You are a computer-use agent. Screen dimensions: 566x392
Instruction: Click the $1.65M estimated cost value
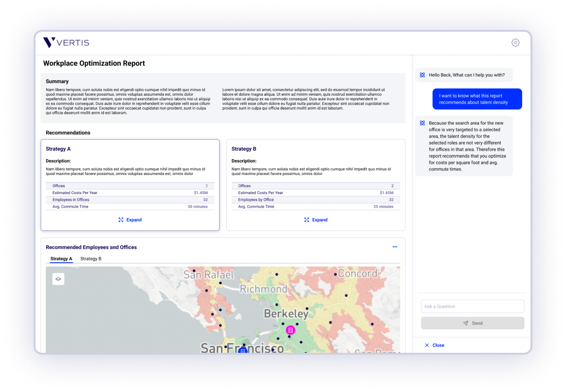(x=387, y=193)
